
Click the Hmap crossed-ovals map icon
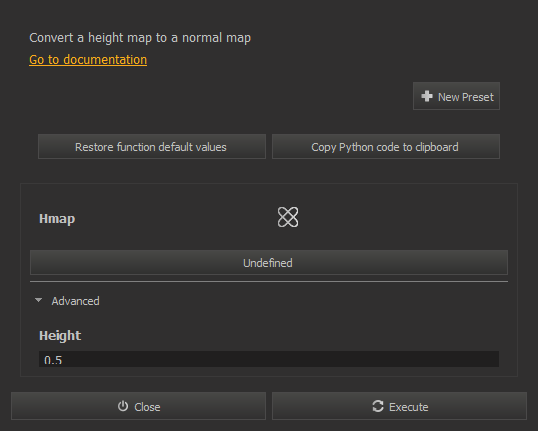(288, 217)
